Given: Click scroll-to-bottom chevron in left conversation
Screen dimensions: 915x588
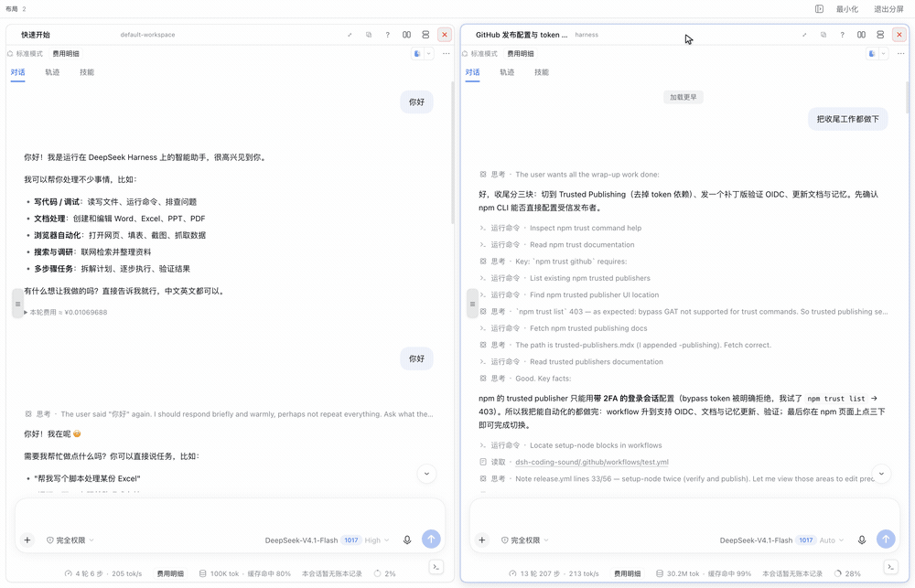Looking at the screenshot, I should tap(426, 474).
